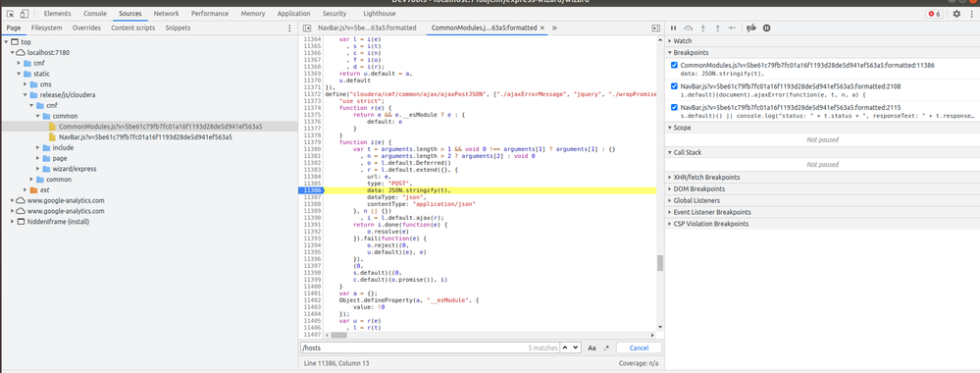Step into next function call
Viewport: 980px width, 373px height.
pyautogui.click(x=703, y=28)
